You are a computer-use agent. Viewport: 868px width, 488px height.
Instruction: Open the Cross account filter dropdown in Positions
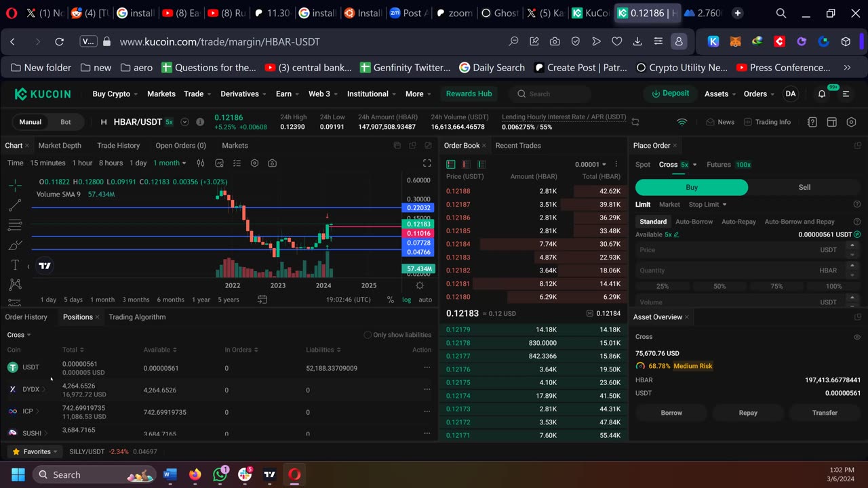(x=19, y=335)
